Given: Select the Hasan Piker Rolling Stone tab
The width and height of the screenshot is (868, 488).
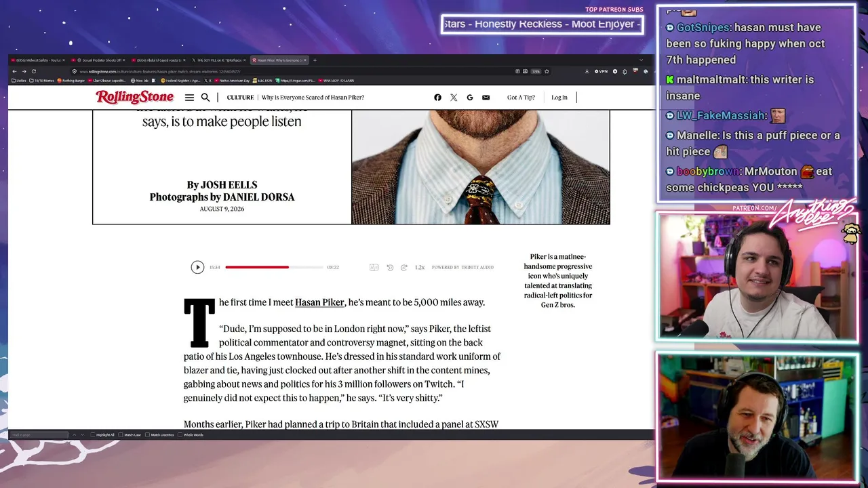Looking at the screenshot, I should pos(279,60).
